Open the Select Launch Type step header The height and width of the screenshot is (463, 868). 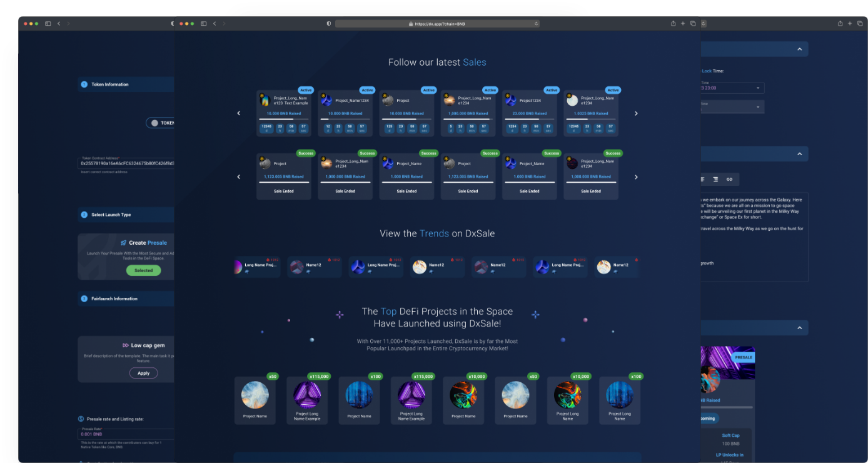125,215
